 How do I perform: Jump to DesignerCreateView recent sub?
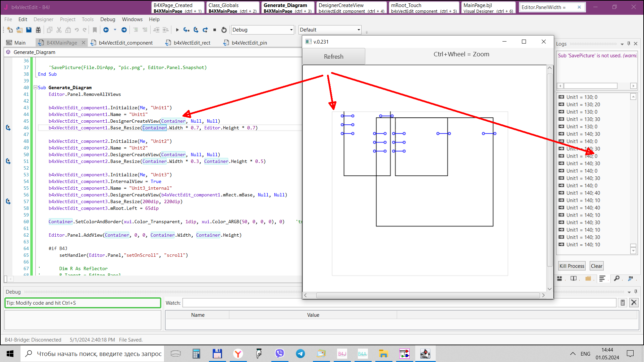coord(352,8)
